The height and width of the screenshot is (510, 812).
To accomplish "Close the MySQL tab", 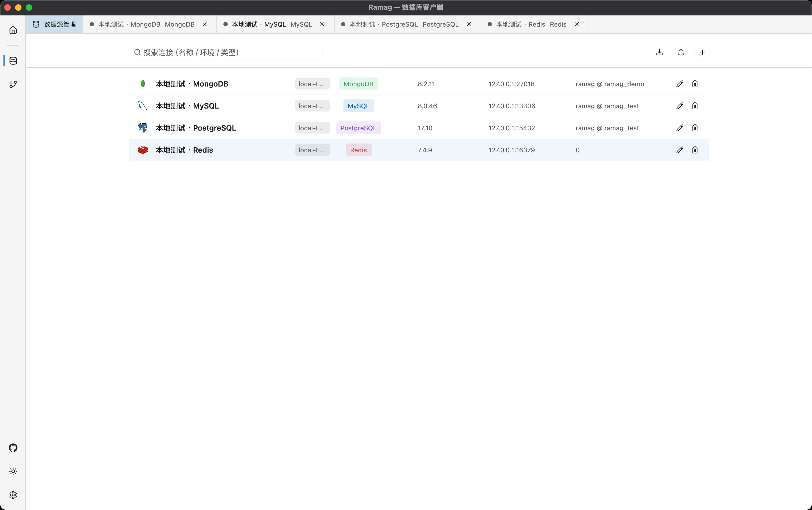I will click(322, 24).
